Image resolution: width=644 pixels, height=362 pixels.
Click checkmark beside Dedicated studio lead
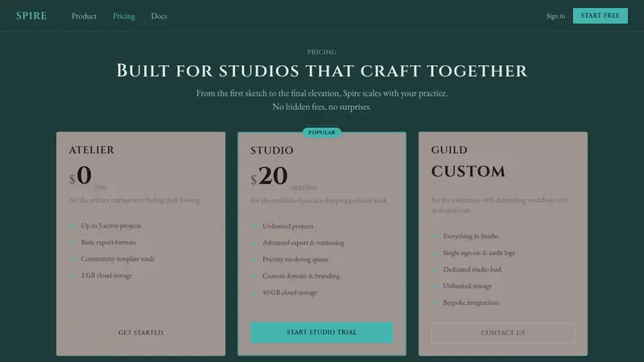click(435, 269)
